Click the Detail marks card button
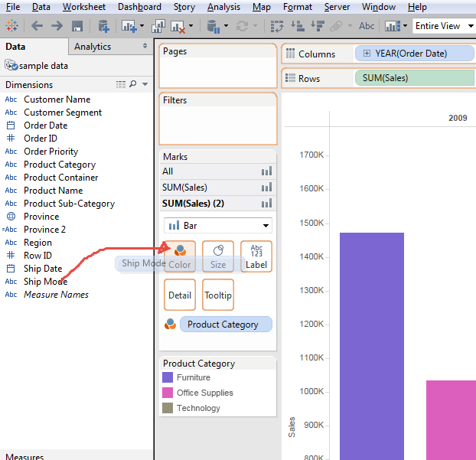 [x=180, y=295]
